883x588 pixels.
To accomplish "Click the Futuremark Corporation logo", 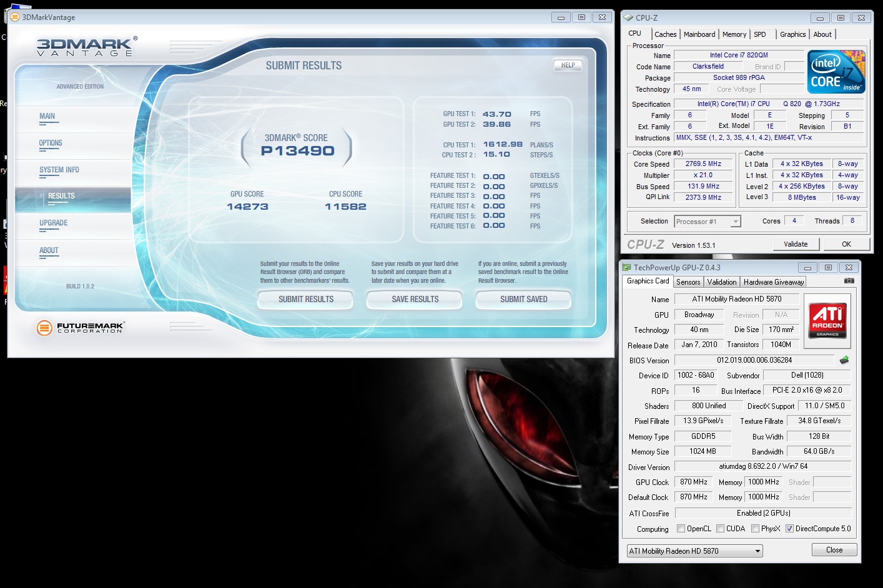I will (x=80, y=327).
